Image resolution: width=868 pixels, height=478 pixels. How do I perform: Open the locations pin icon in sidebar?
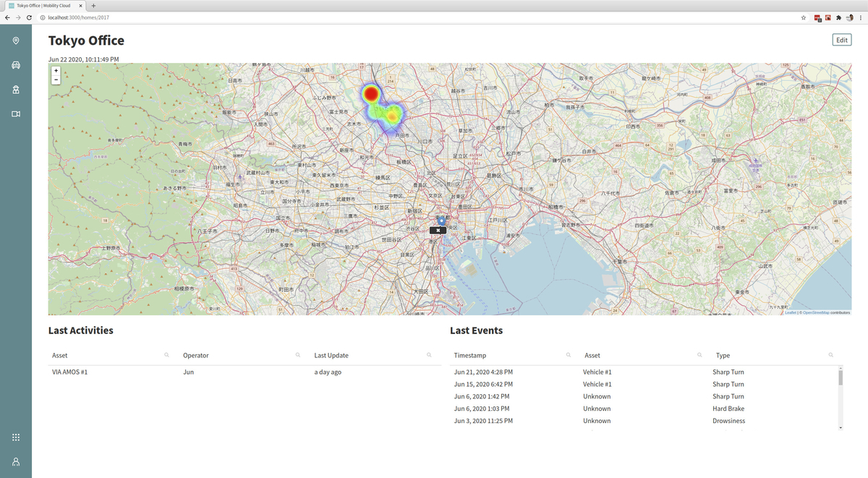(16, 40)
